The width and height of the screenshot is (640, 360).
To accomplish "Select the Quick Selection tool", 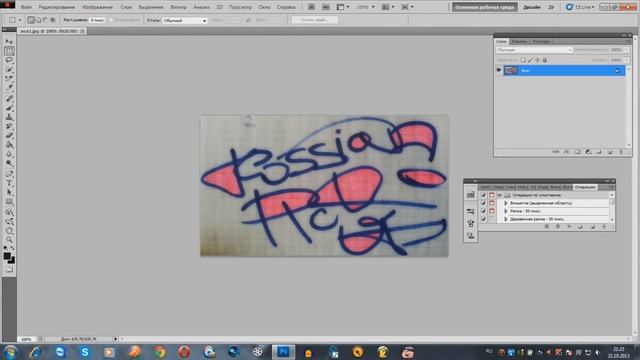I will 9,69.
